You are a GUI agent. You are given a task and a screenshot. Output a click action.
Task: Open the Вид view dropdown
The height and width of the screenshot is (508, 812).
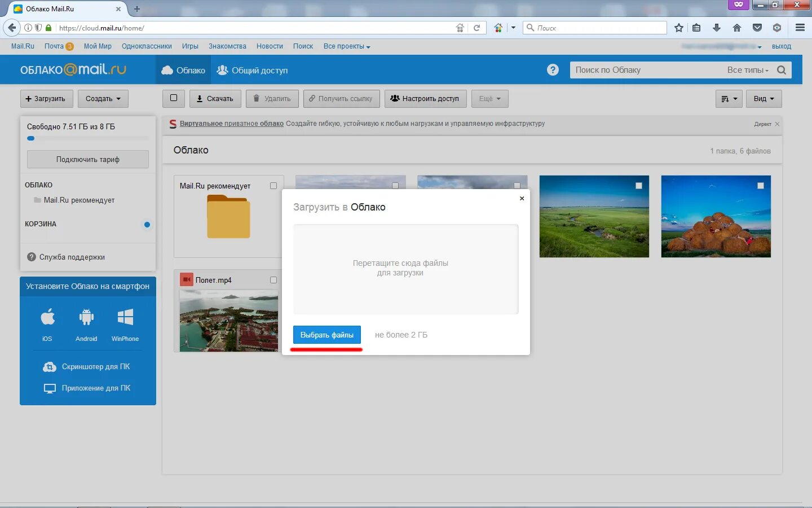point(764,99)
